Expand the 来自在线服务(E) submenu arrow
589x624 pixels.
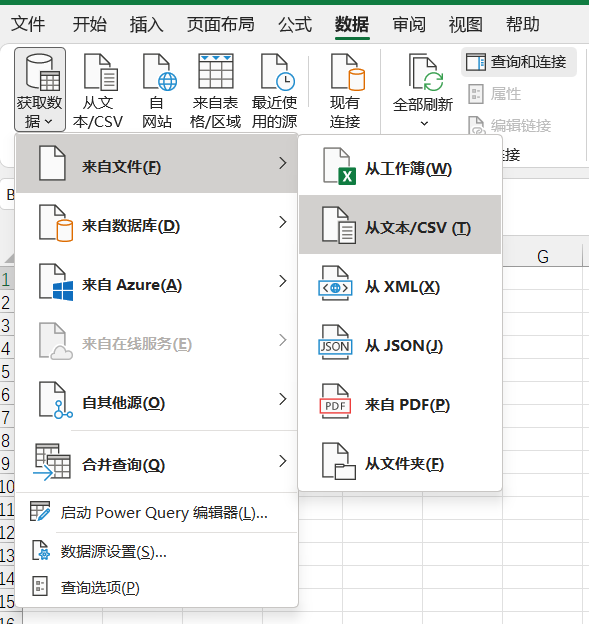click(x=283, y=340)
